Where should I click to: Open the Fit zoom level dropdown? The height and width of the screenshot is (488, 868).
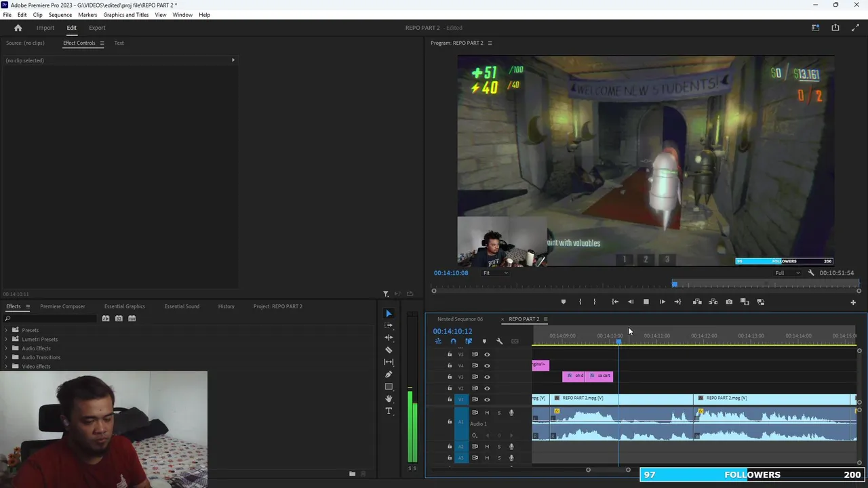coord(495,273)
